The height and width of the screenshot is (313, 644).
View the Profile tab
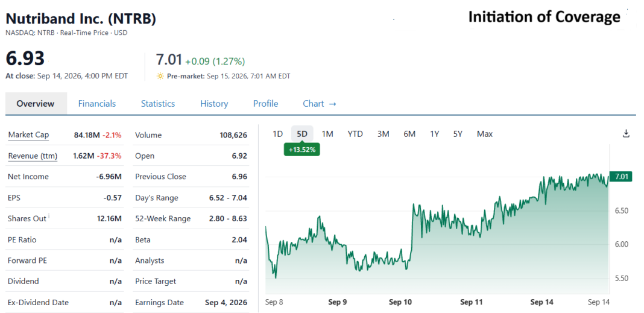pos(265,104)
